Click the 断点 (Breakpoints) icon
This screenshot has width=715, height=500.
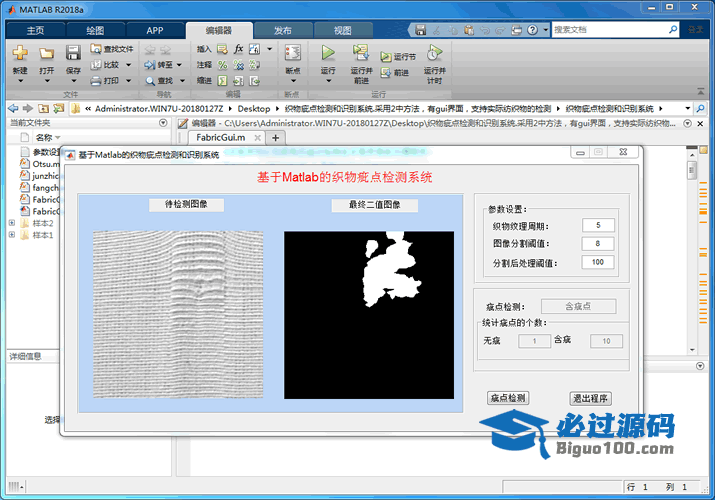tap(292, 54)
